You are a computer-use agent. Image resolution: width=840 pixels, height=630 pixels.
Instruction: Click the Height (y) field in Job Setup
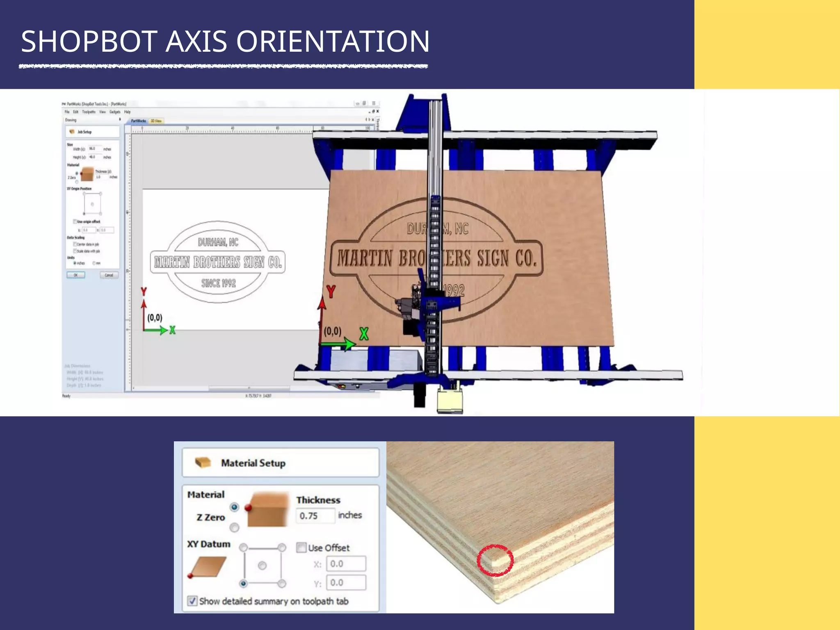point(95,157)
